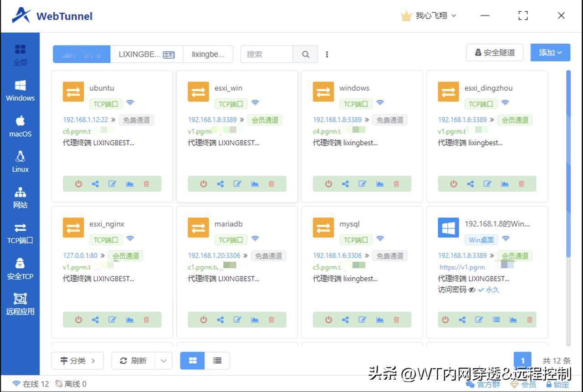Switch to the lixingbe tab
The width and height of the screenshot is (583, 392).
tap(208, 54)
